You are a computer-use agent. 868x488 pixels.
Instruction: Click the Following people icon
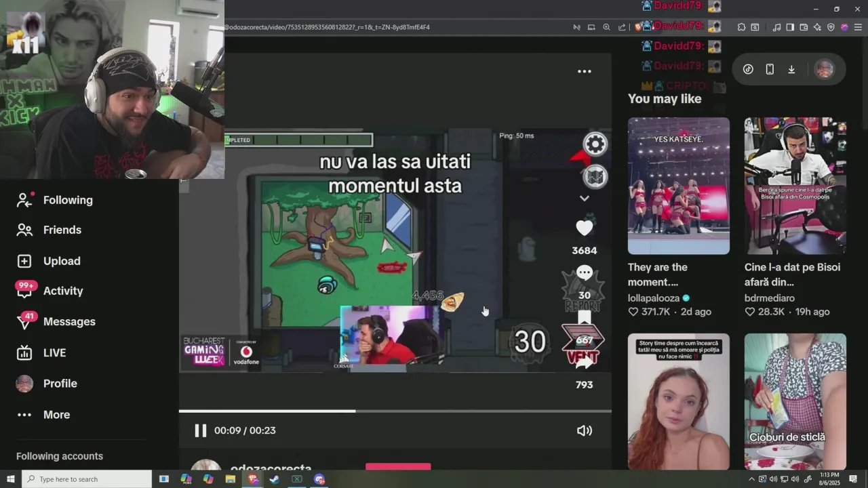[x=24, y=200]
